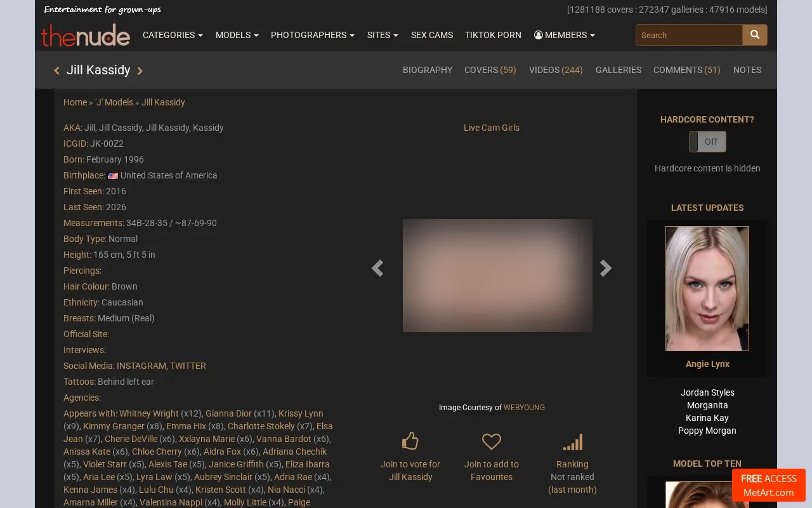This screenshot has width=812, height=508.
Task: Open Jordan Styles in Latest Updates
Action: 707,392
